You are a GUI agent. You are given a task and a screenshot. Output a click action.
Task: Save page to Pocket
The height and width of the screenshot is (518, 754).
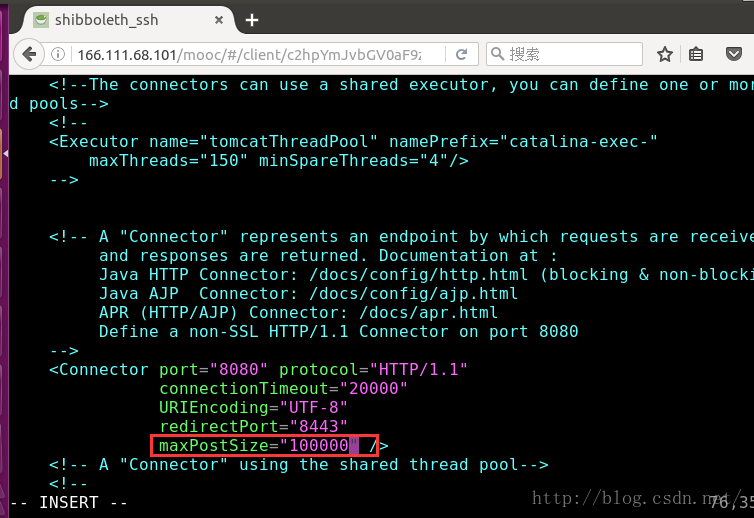[x=733, y=54]
